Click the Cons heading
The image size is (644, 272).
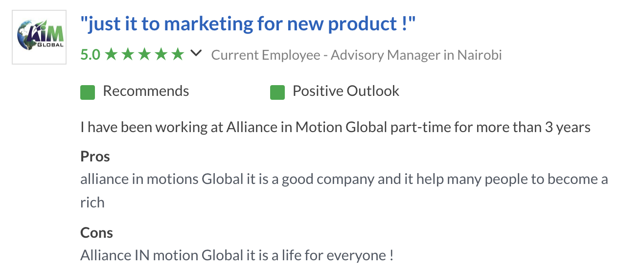coord(96,233)
